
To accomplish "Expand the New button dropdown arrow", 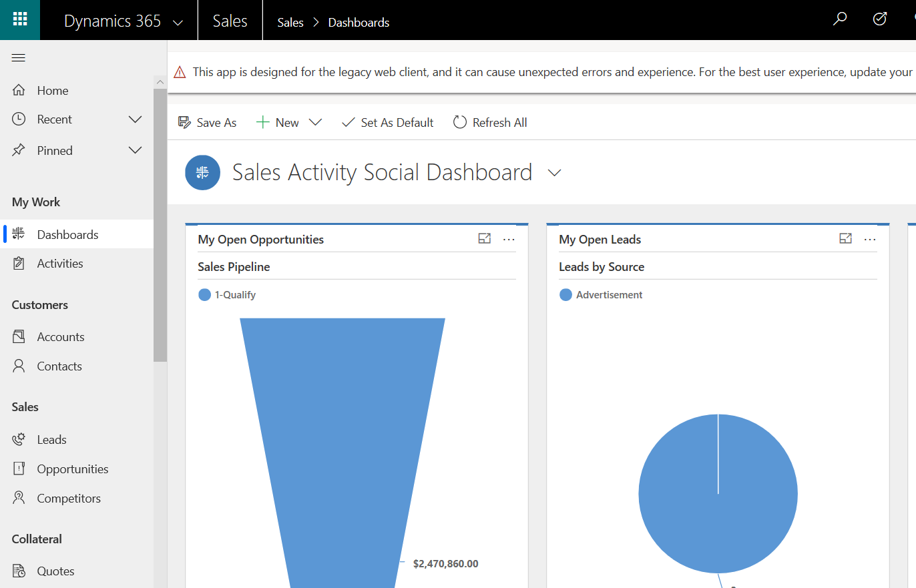I will (314, 122).
